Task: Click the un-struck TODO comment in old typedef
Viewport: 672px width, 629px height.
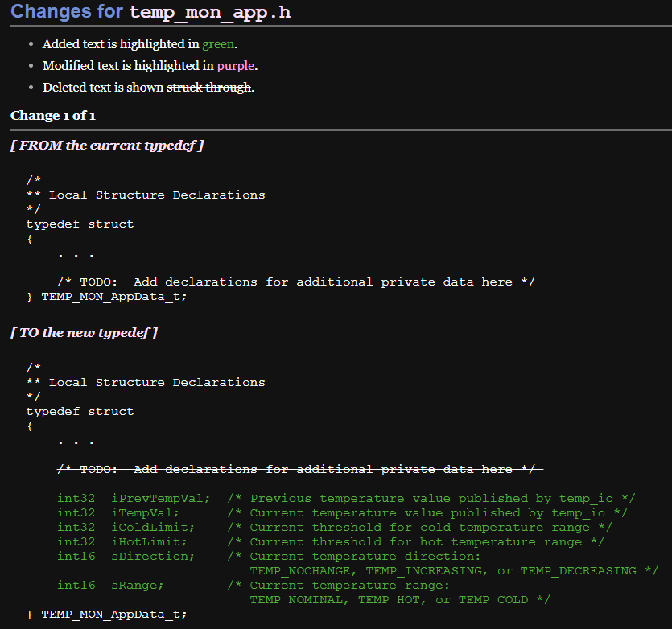Action: (x=296, y=282)
